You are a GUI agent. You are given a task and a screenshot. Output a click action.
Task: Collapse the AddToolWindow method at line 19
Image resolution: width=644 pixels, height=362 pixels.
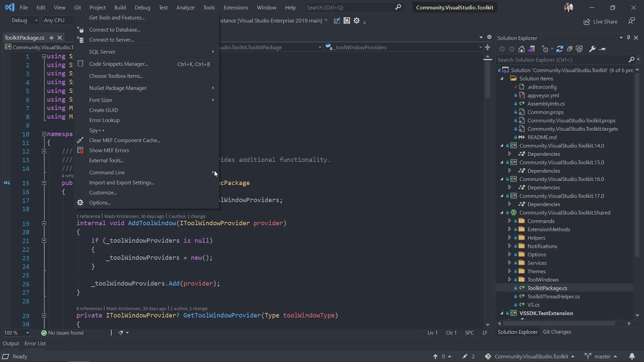(x=44, y=223)
